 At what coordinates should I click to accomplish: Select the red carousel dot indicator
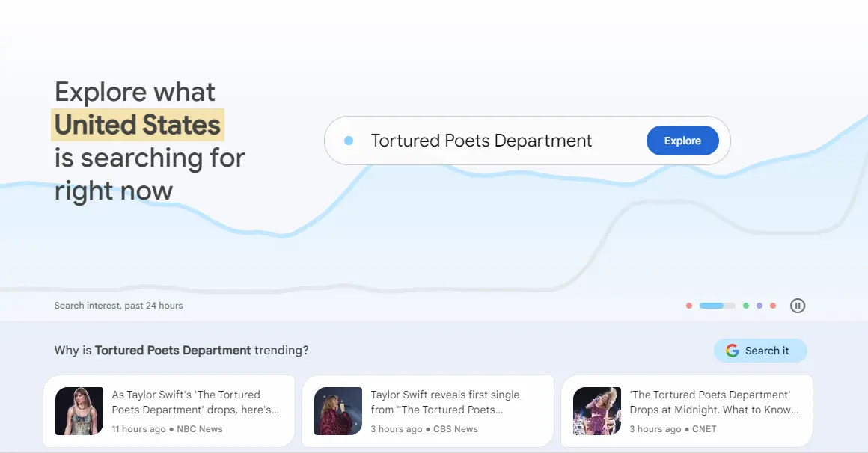689,305
